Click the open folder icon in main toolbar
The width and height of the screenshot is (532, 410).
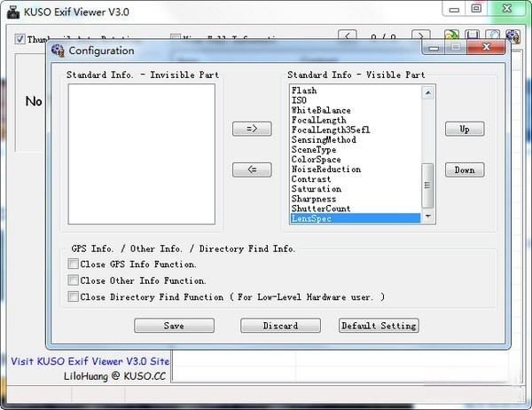point(451,35)
